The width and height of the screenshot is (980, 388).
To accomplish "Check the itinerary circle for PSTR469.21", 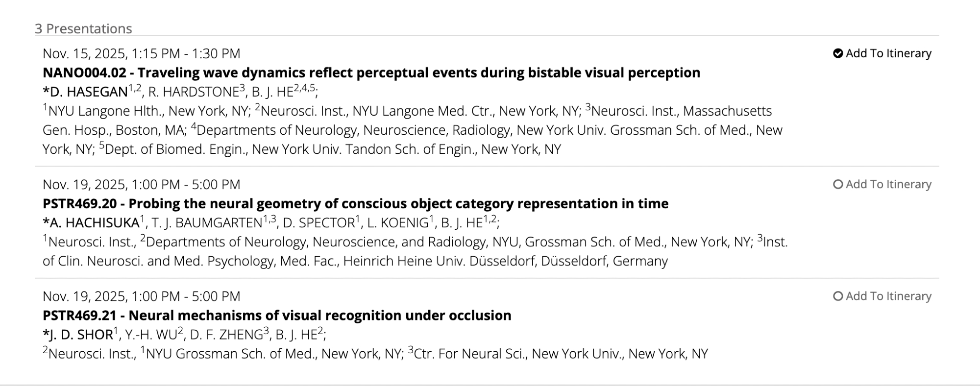I will pos(838,296).
